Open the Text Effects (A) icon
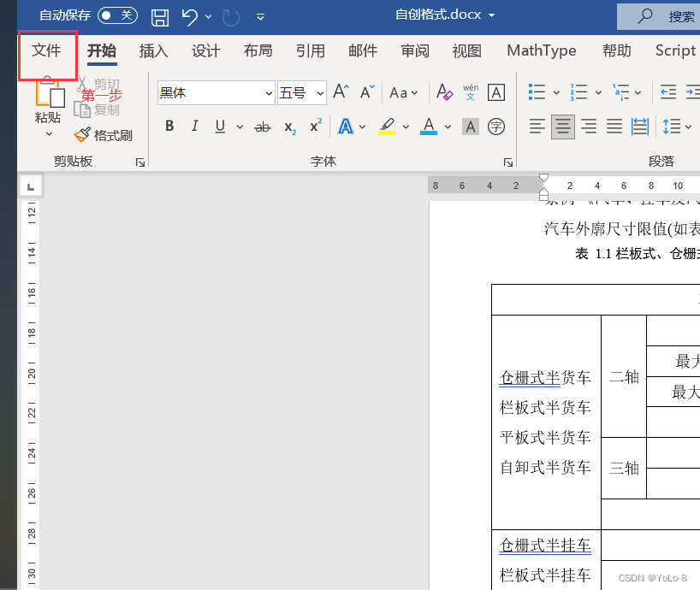Screen dimensions: 700x590 (347, 126)
